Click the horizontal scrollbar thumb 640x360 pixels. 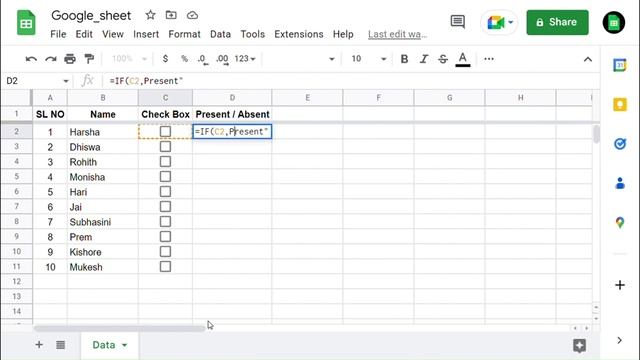coord(119,328)
